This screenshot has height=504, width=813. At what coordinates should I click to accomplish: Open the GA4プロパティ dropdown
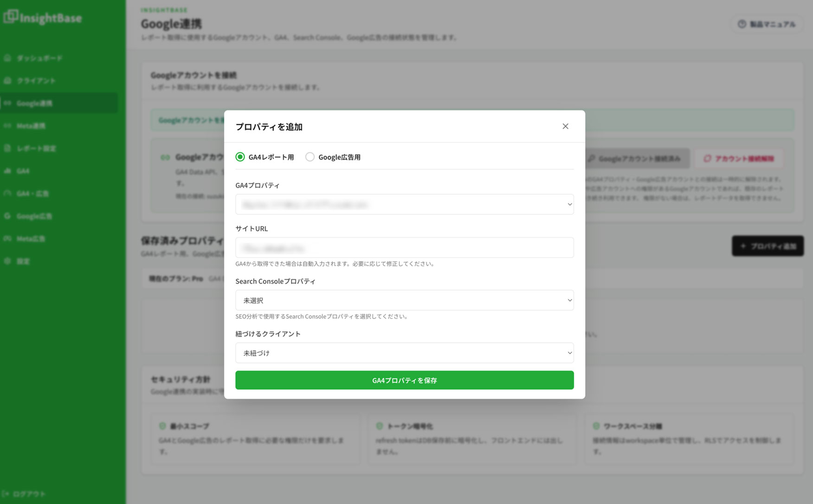[x=404, y=204]
